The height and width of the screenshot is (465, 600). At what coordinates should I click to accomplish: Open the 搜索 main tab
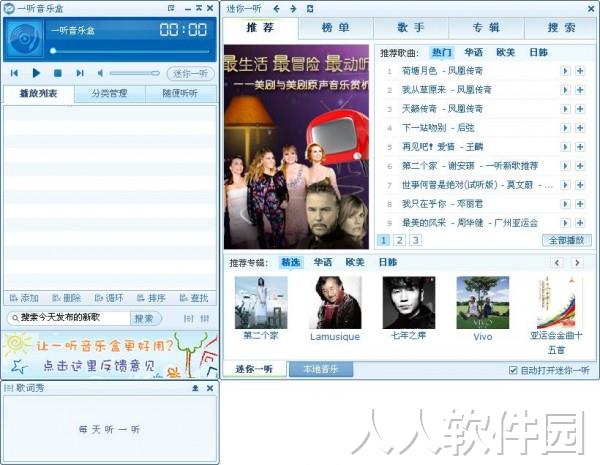(561, 28)
